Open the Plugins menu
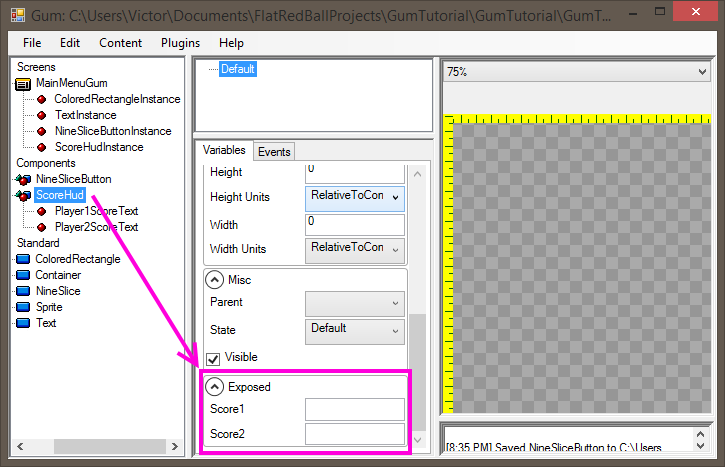 (x=179, y=43)
